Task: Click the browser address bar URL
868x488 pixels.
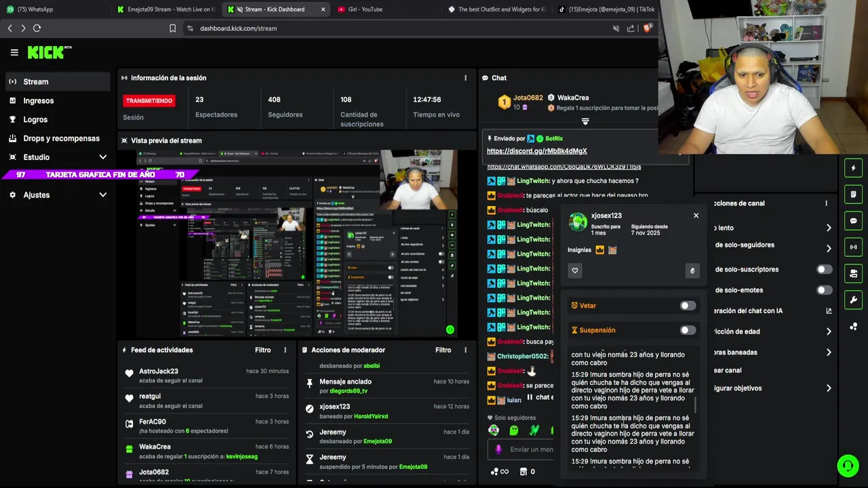Action: click(x=238, y=28)
